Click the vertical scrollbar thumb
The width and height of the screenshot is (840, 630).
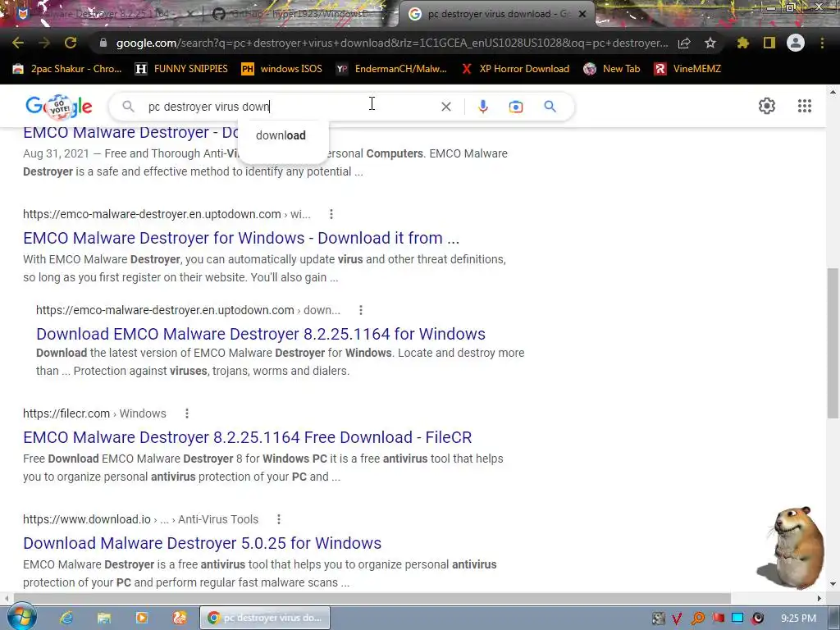[x=833, y=343]
